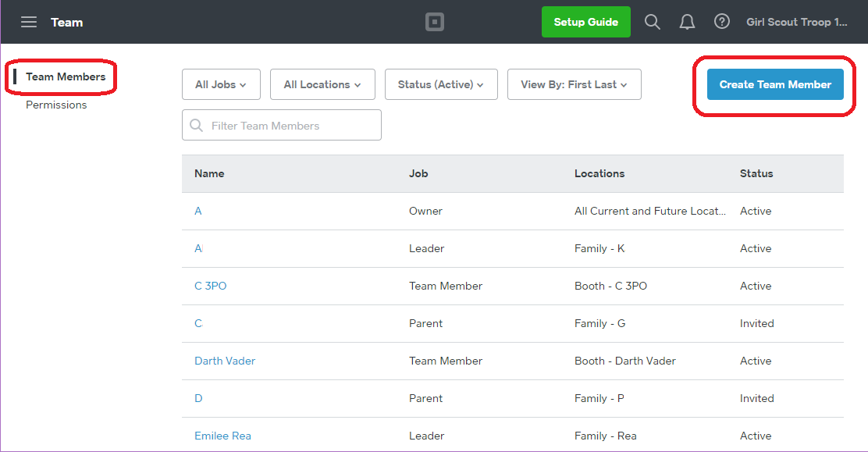Image resolution: width=868 pixels, height=452 pixels.
Task: Open notifications bell icon
Action: 687,22
